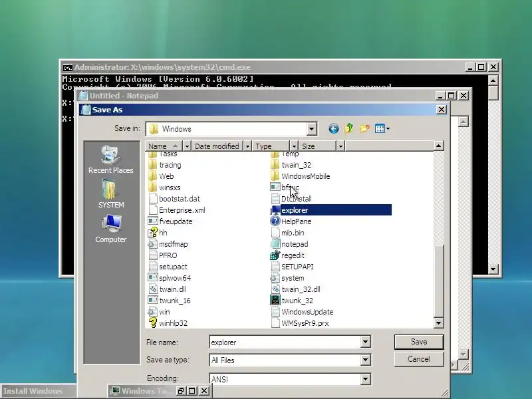Select the PFRO file
This screenshot has height=399, width=532.
[x=163, y=255]
